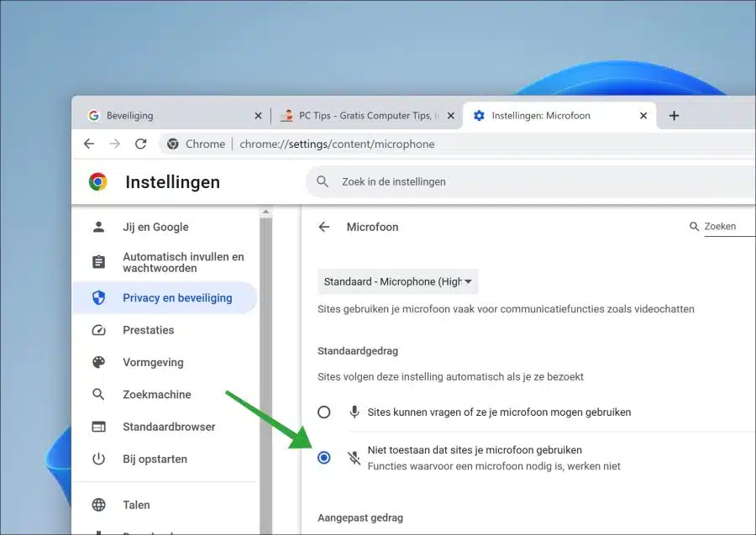Click the clipboard icon for Automatisch invullen
This screenshot has width=756, height=535.
click(x=98, y=262)
